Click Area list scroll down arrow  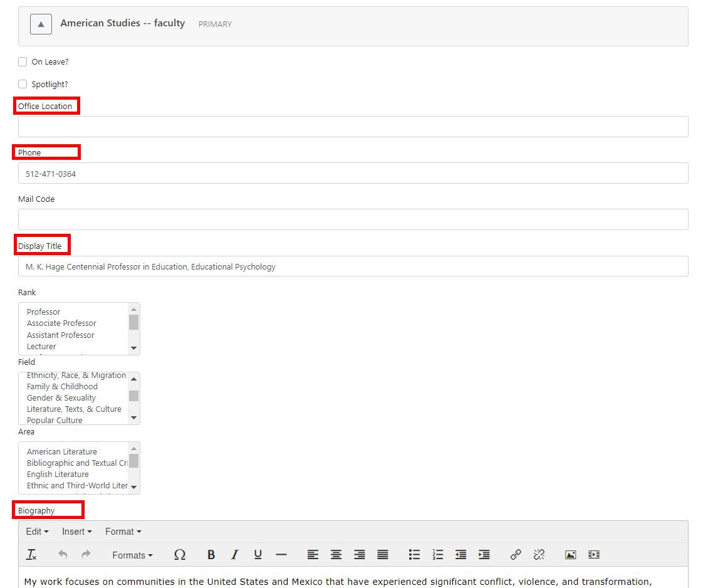click(133, 487)
